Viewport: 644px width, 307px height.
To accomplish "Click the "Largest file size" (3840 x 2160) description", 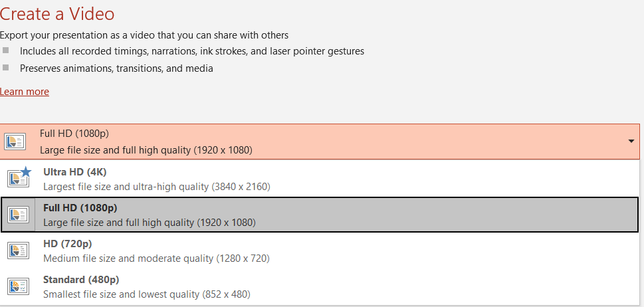I will pyautogui.click(x=156, y=186).
